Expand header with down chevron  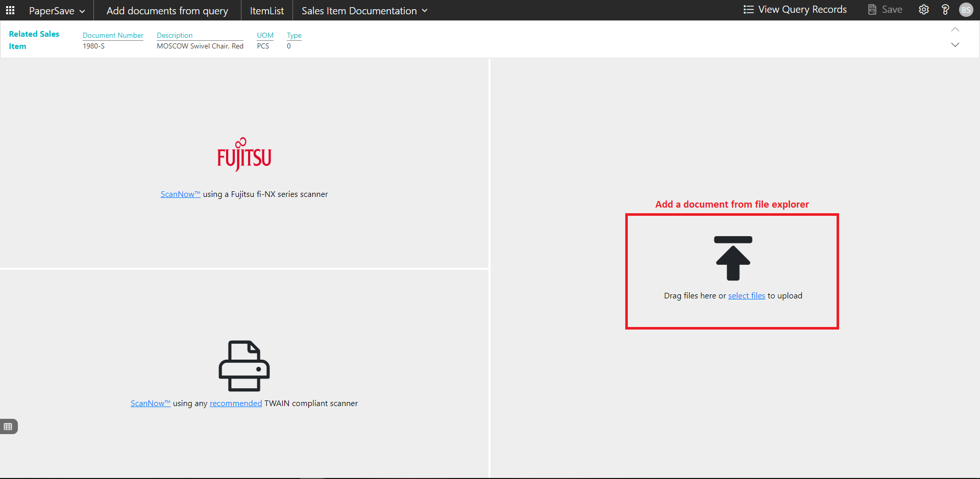[x=955, y=45]
